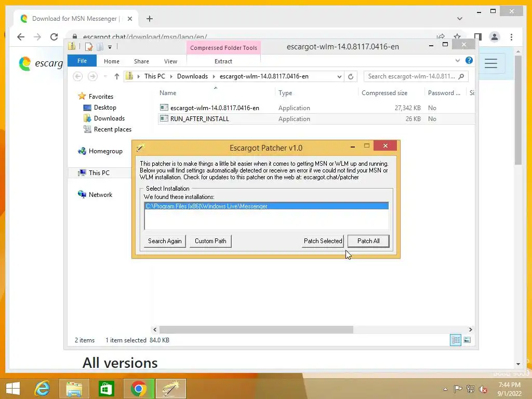This screenshot has height=399, width=532.
Task: Open Internet Explorer from taskbar
Action: click(x=42, y=389)
